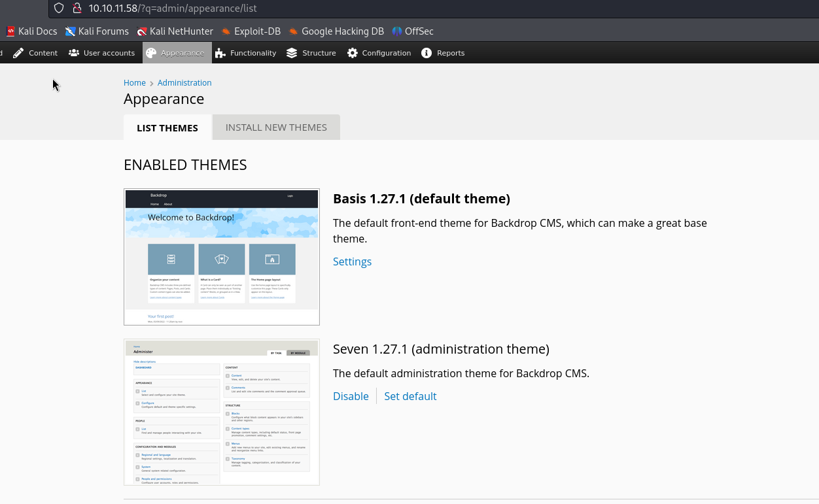
Task: Open the Kali NetHunter bookmark
Action: [x=175, y=31]
